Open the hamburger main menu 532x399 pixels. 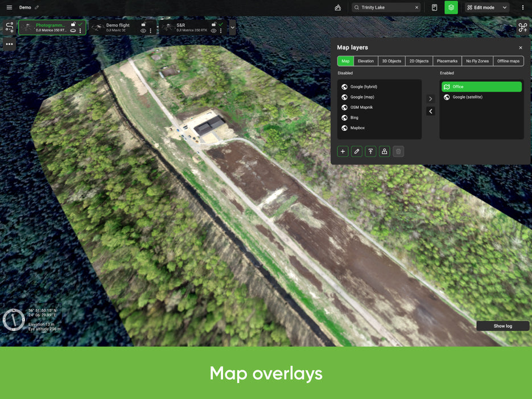tap(9, 7)
